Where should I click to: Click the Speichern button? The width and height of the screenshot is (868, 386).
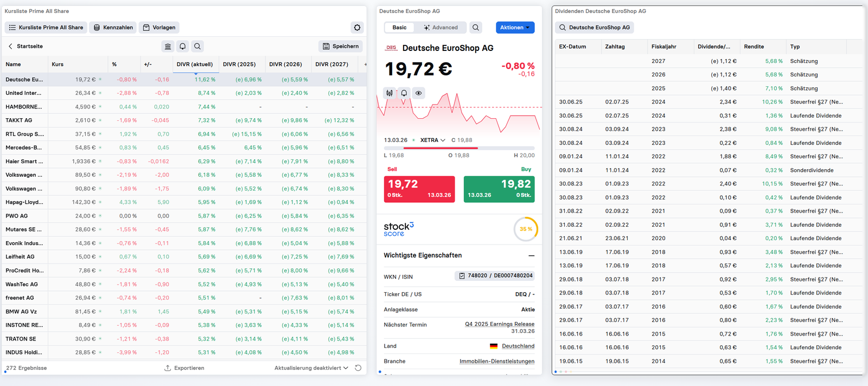click(x=340, y=47)
